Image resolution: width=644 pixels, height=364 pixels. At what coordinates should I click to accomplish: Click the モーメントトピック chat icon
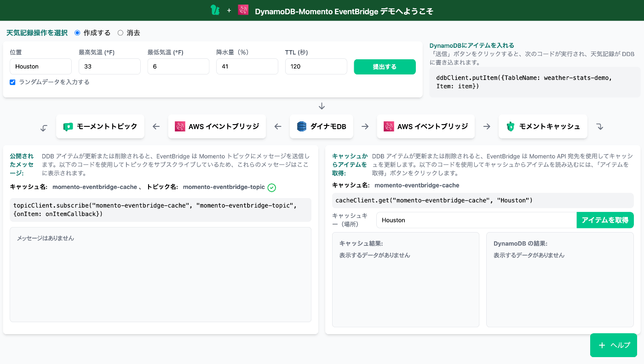click(68, 126)
